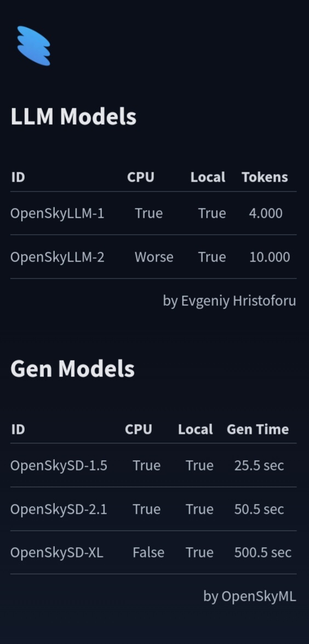Click the Worse CPU value for OpenSkyLLM-2
Image resolution: width=309 pixels, height=644 pixels.
[x=154, y=257]
